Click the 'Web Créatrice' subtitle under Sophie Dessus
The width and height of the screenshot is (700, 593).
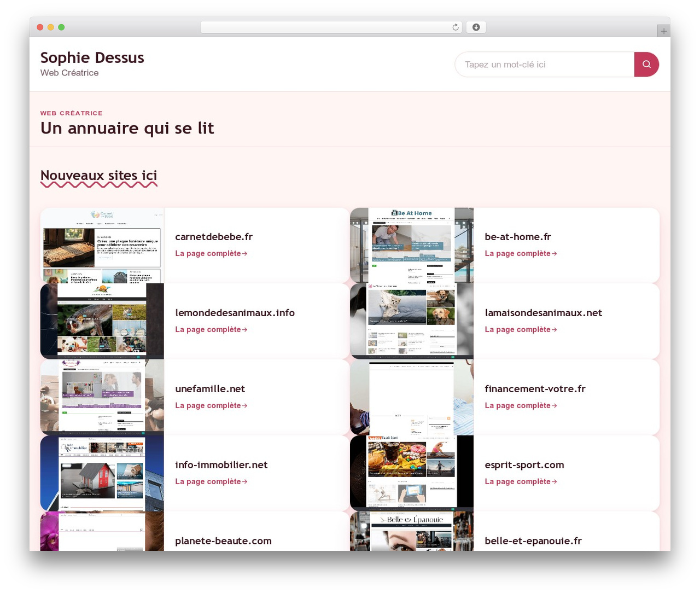point(69,73)
